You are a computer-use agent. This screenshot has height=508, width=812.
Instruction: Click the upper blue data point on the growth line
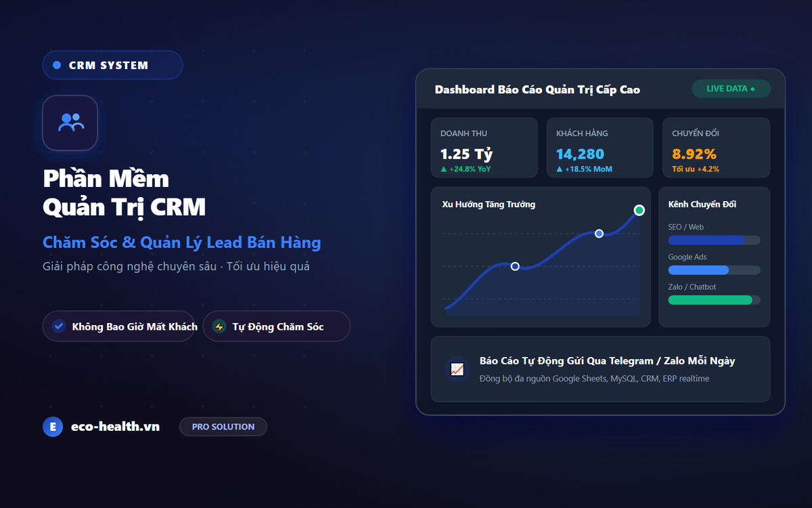click(599, 234)
